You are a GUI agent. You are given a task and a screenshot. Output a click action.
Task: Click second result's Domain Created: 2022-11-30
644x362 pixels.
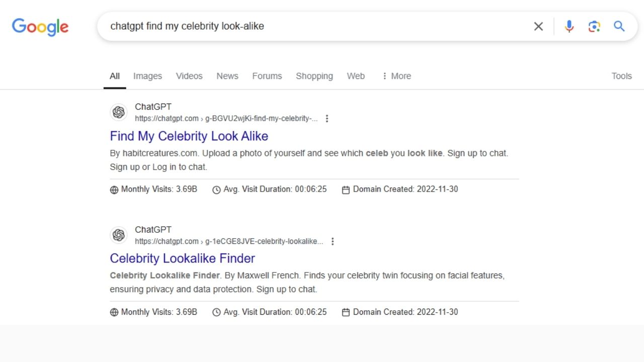coord(406,312)
